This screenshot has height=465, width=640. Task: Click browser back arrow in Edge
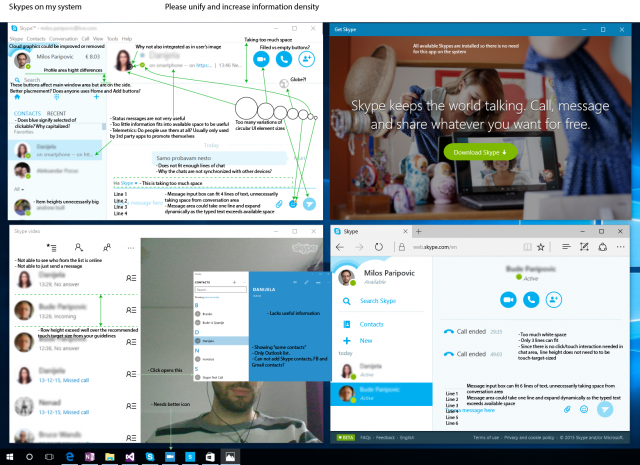(340, 247)
